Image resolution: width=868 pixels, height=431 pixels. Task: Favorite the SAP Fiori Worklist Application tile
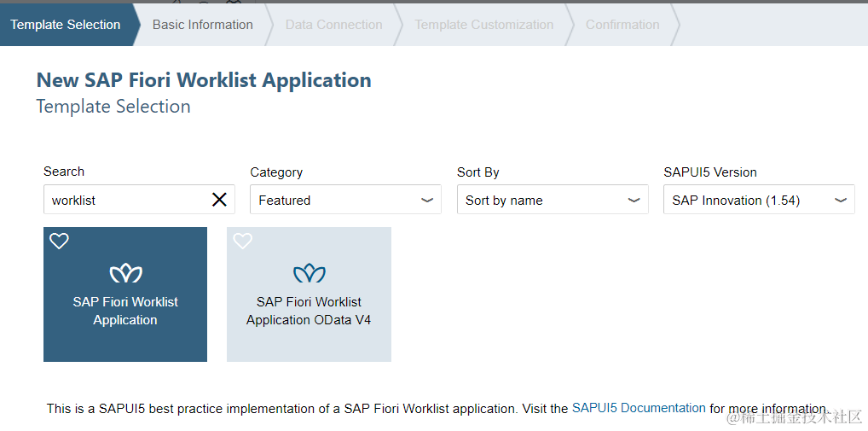tap(59, 242)
